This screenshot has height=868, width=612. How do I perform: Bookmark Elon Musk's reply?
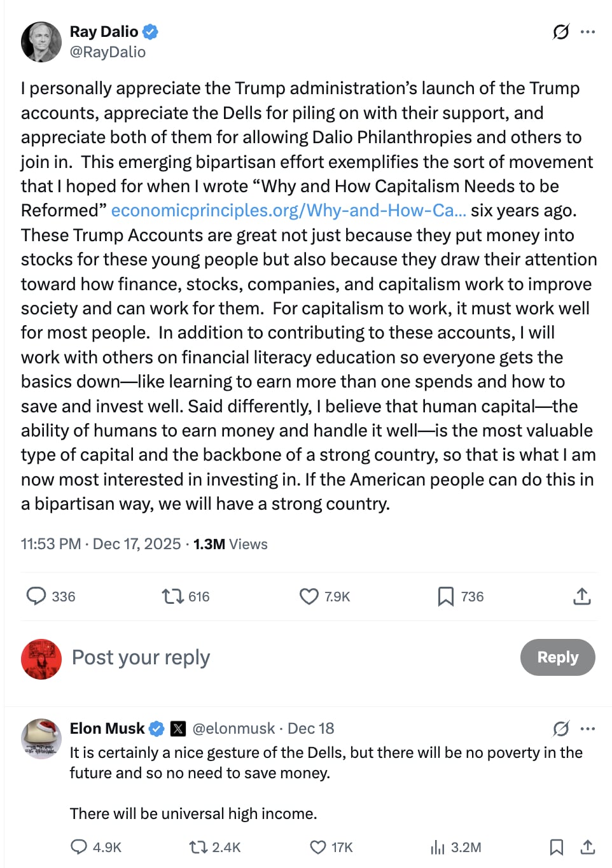(x=556, y=847)
